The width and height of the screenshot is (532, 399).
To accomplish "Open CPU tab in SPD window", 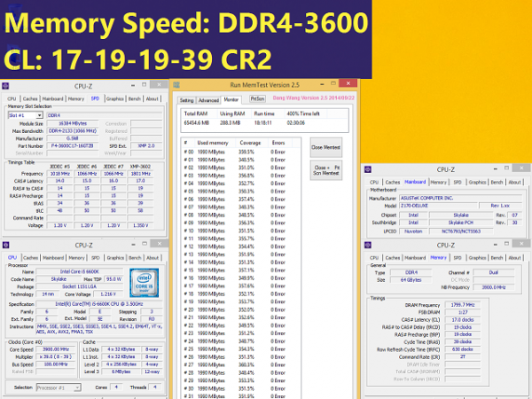I will [x=12, y=98].
